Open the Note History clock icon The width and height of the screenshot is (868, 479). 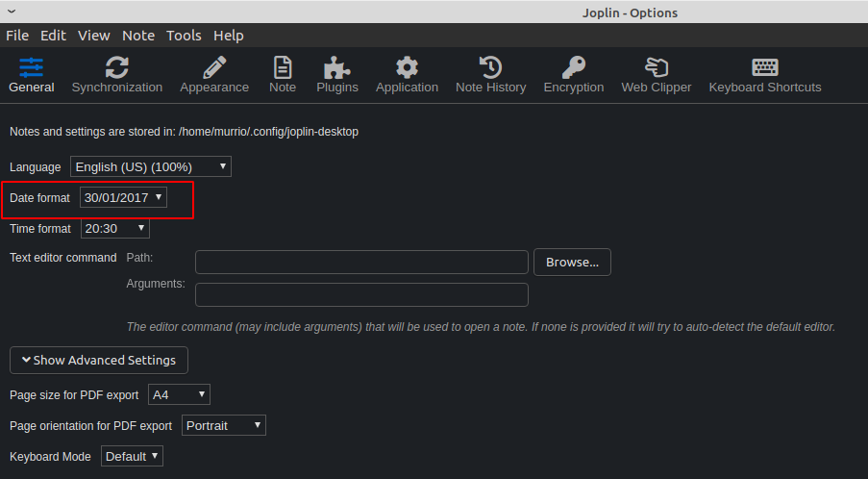coord(490,67)
